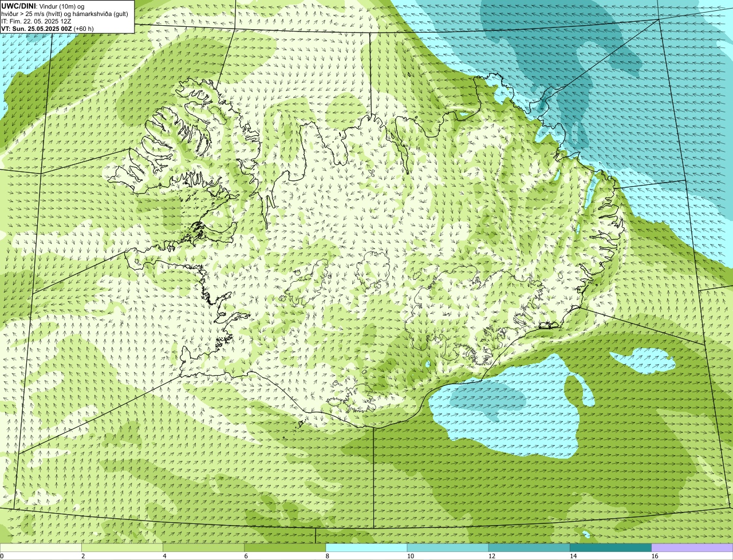Click the scale label "0"
Image resolution: width=733 pixels, height=560 pixels.
(2, 556)
